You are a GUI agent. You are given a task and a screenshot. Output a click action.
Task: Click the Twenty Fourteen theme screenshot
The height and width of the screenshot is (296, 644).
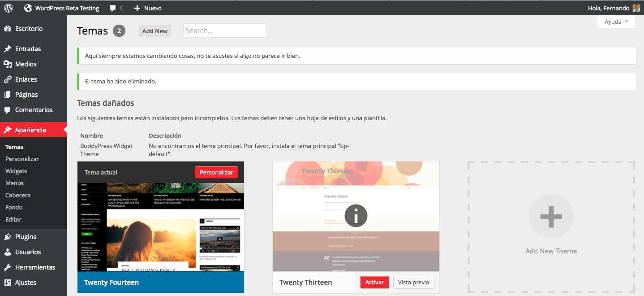161,226
